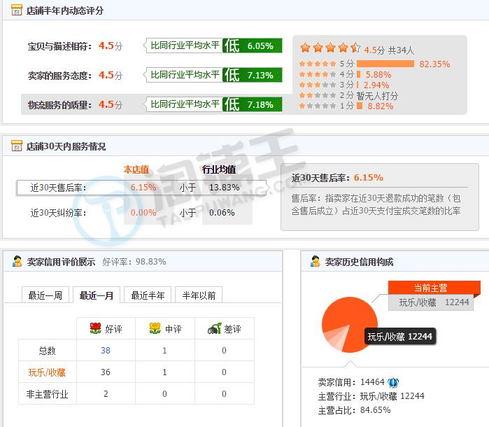489x427 pixels.
Task: Select the 最近一月 tab
Action: coord(96,295)
